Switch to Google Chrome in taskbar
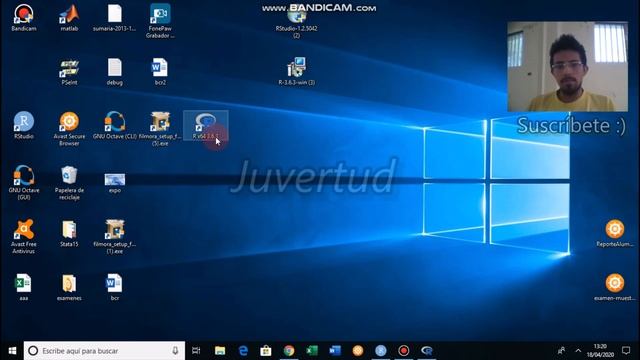The image size is (640, 360). [289, 351]
